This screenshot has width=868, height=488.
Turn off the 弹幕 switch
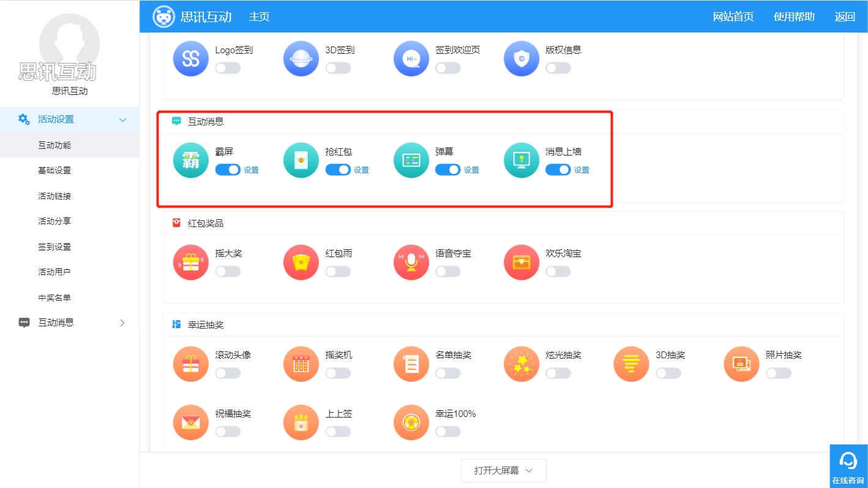pyautogui.click(x=448, y=170)
